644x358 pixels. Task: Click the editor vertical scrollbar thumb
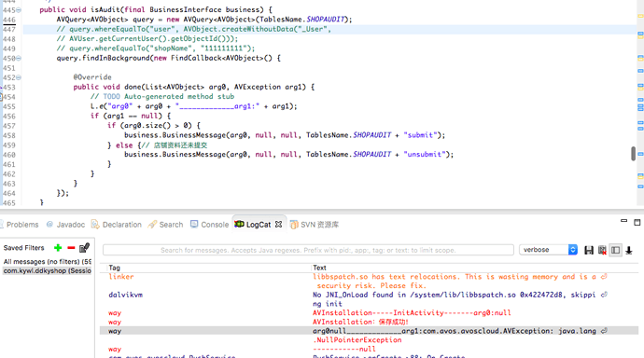pos(634,154)
